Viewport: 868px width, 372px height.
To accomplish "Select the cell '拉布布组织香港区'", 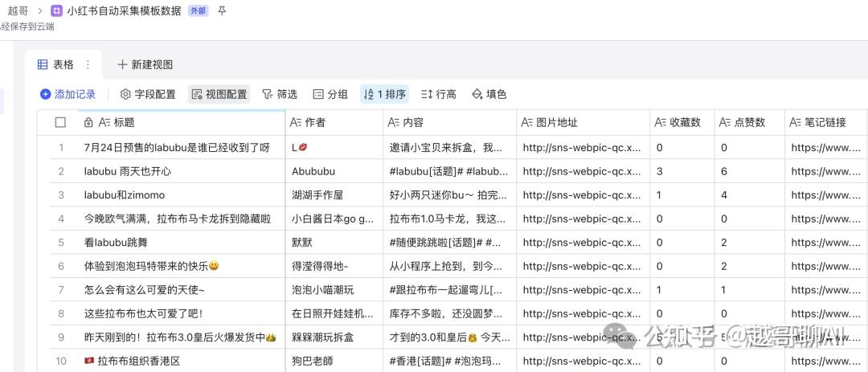I will 182,361.
